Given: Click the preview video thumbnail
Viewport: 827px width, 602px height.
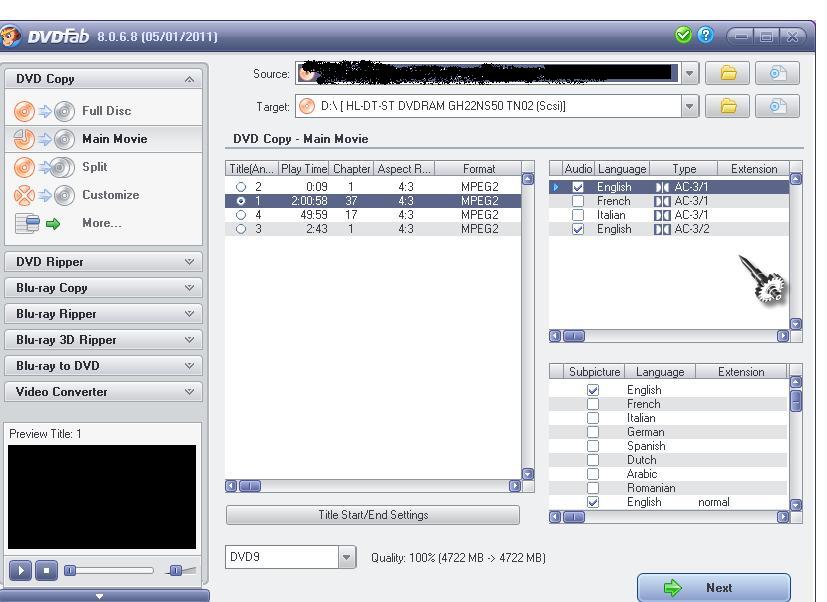Looking at the screenshot, I should click(x=102, y=497).
